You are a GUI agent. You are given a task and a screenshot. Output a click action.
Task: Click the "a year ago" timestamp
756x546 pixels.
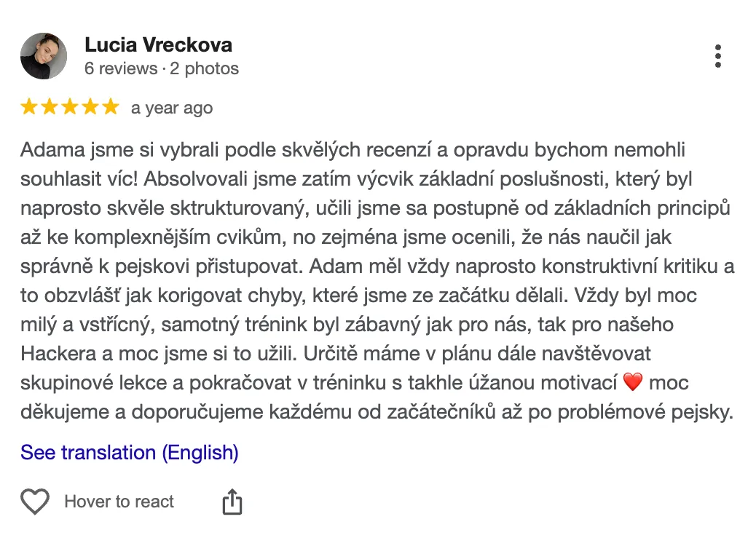172,108
